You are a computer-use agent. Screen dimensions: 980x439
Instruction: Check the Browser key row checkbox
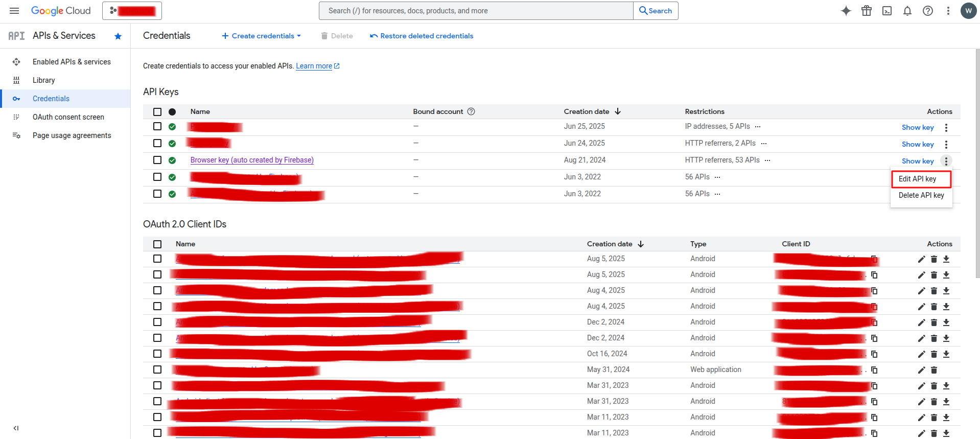[157, 160]
